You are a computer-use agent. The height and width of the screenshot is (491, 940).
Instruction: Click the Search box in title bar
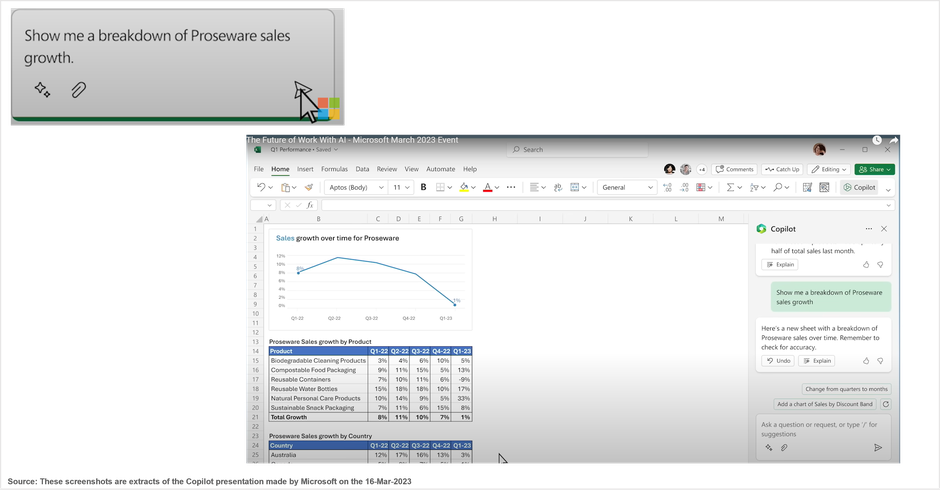(x=577, y=150)
